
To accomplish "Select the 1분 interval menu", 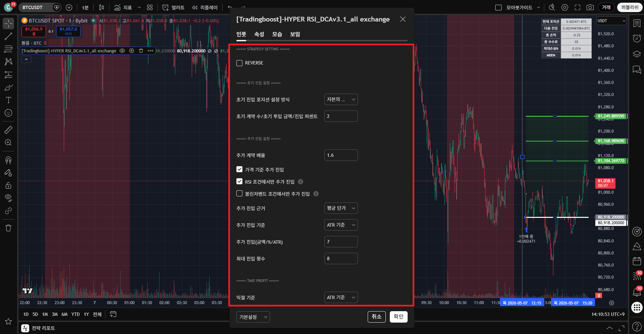I will (85, 7).
